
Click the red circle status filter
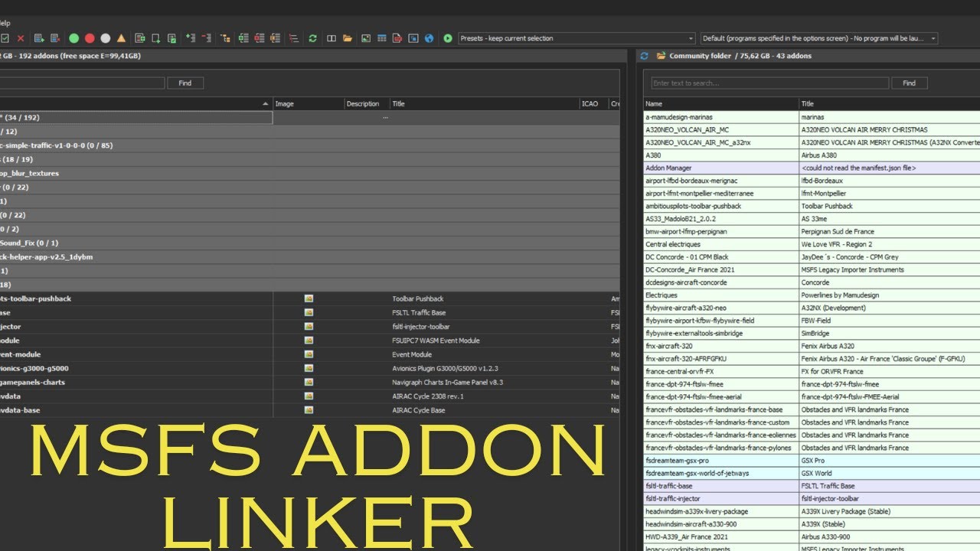click(90, 38)
